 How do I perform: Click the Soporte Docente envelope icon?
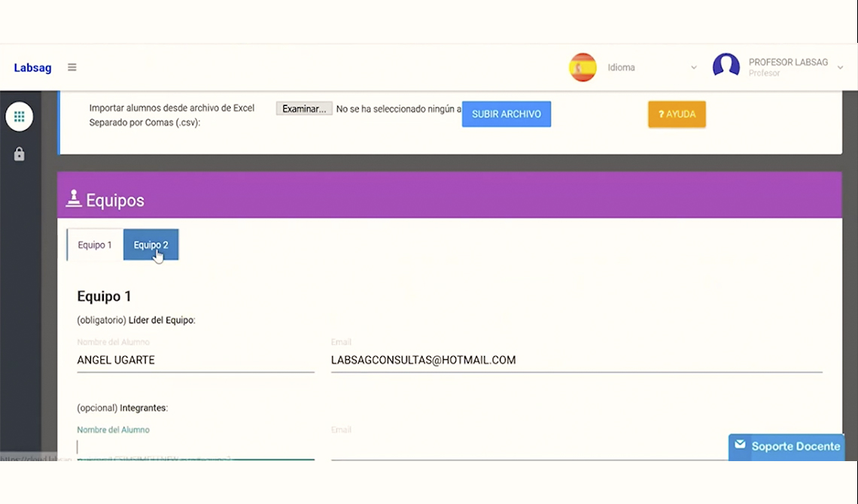point(740,445)
